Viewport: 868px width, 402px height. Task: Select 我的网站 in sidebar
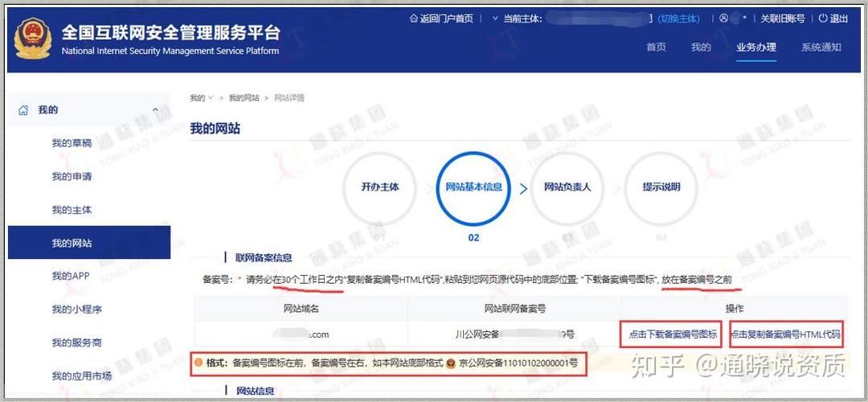pyautogui.click(x=89, y=243)
